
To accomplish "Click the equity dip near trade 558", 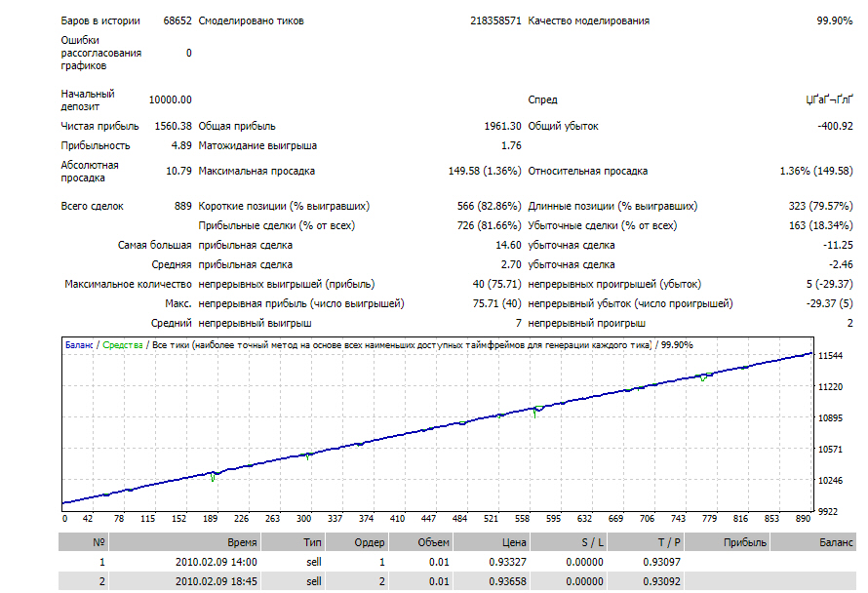I will click(534, 413).
